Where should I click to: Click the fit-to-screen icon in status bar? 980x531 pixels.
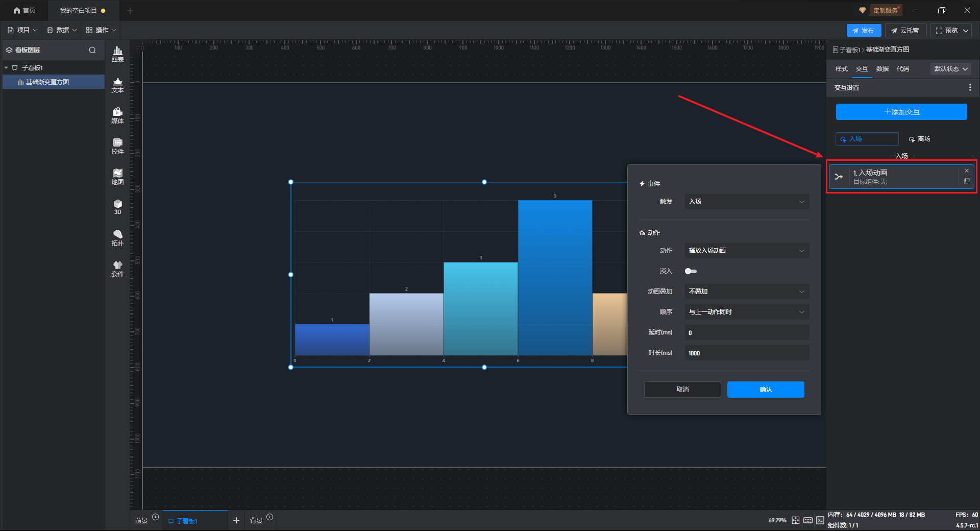796,520
